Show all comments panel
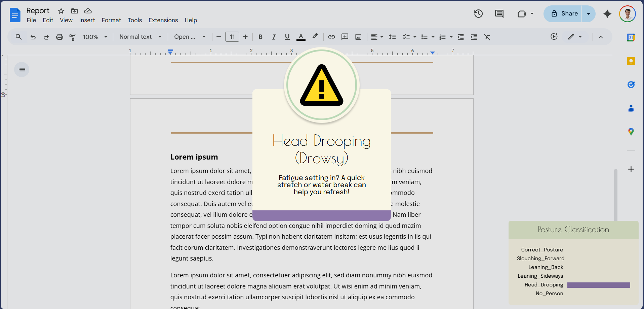Viewport: 644px width, 309px height. pyautogui.click(x=499, y=14)
